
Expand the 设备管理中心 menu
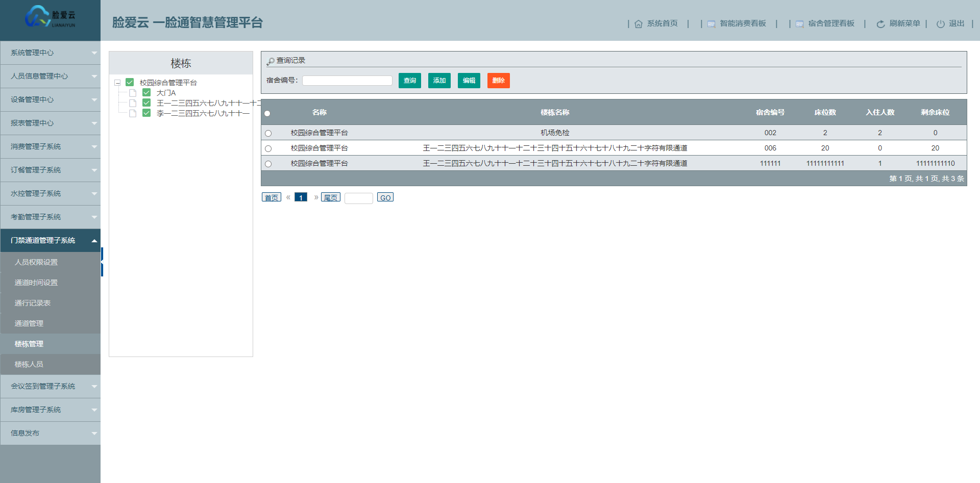coord(50,99)
